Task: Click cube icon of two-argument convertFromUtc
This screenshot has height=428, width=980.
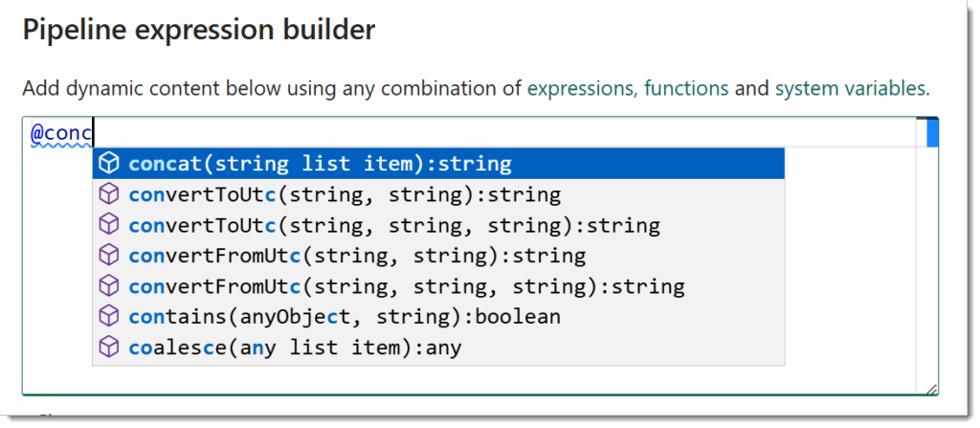Action: 109,256
